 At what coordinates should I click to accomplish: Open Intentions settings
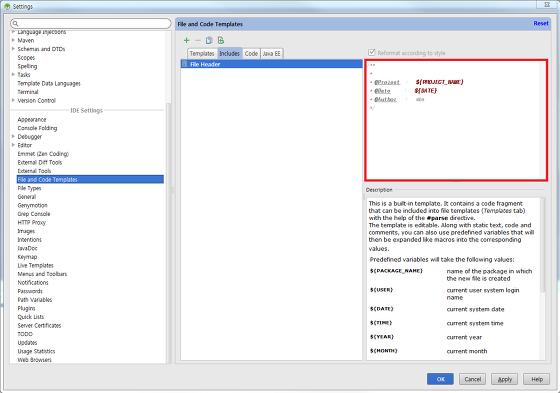coord(30,239)
